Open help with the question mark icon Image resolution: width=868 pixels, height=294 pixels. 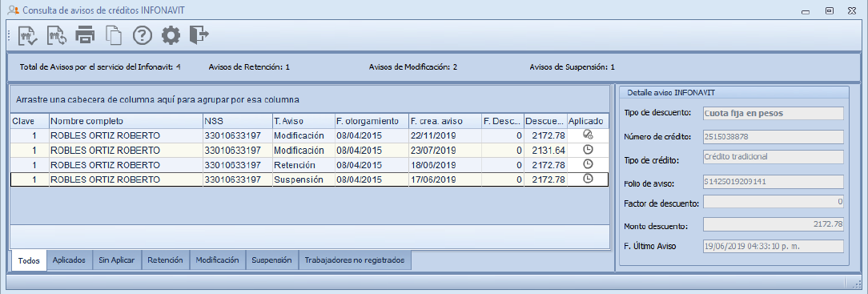coord(143,35)
